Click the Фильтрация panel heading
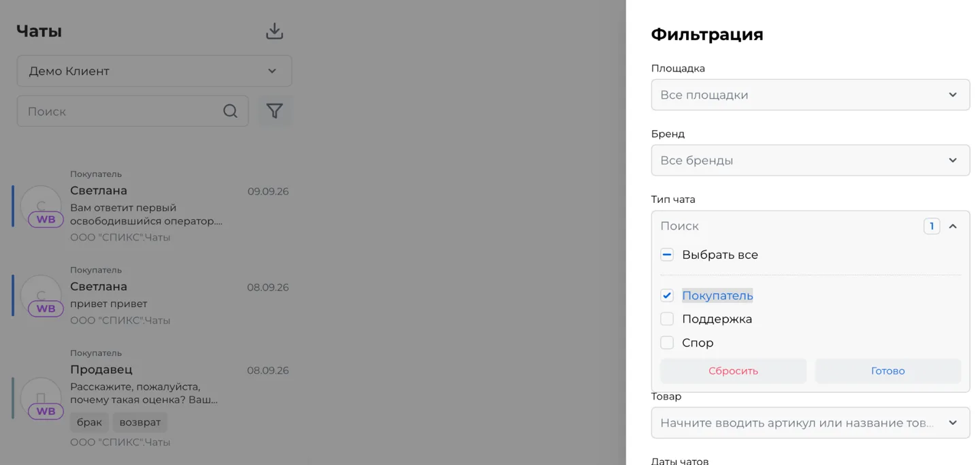Image resolution: width=980 pixels, height=465 pixels. (707, 34)
